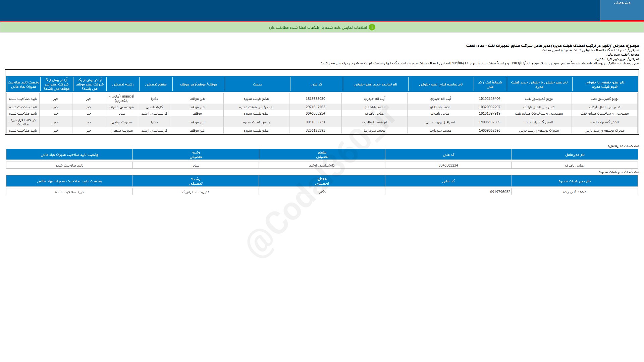Click the first table's کد ملی header
644x362 pixels.
[x=316, y=84]
